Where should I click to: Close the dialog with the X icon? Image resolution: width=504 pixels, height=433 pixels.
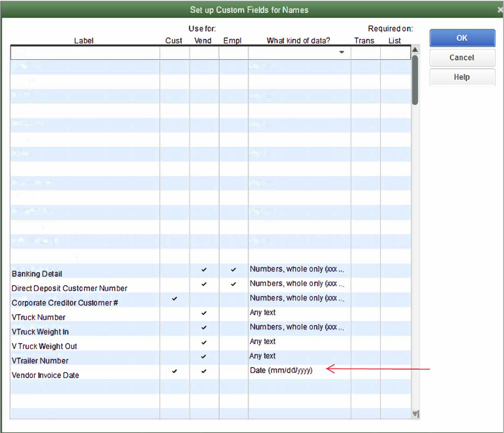(500, 9)
